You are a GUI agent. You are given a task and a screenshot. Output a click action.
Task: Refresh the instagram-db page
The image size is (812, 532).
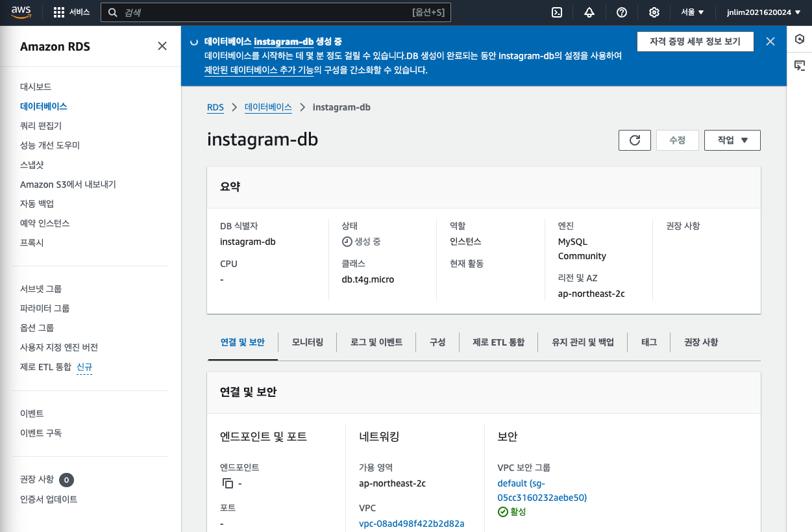pos(635,140)
